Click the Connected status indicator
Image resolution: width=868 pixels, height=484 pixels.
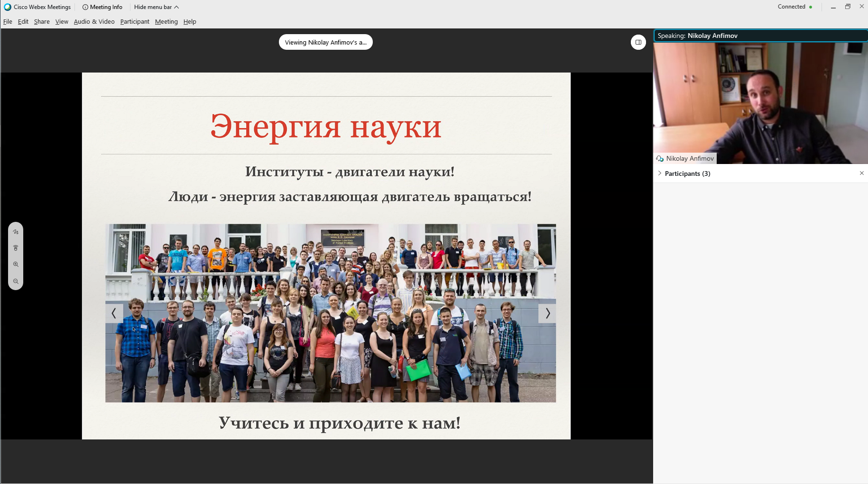pyautogui.click(x=794, y=7)
